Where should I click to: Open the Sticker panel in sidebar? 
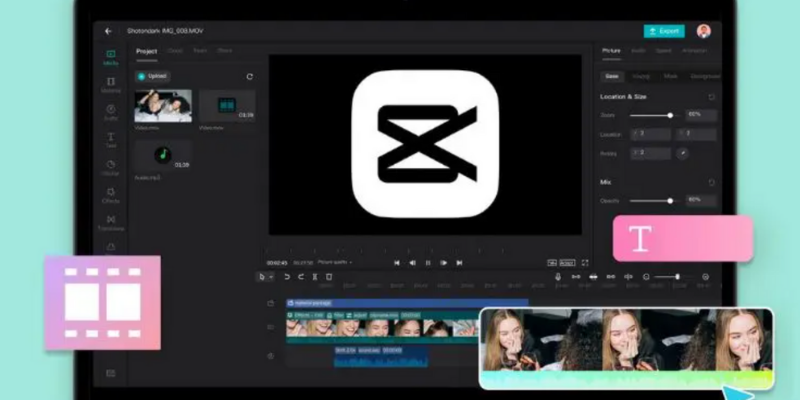point(111,167)
